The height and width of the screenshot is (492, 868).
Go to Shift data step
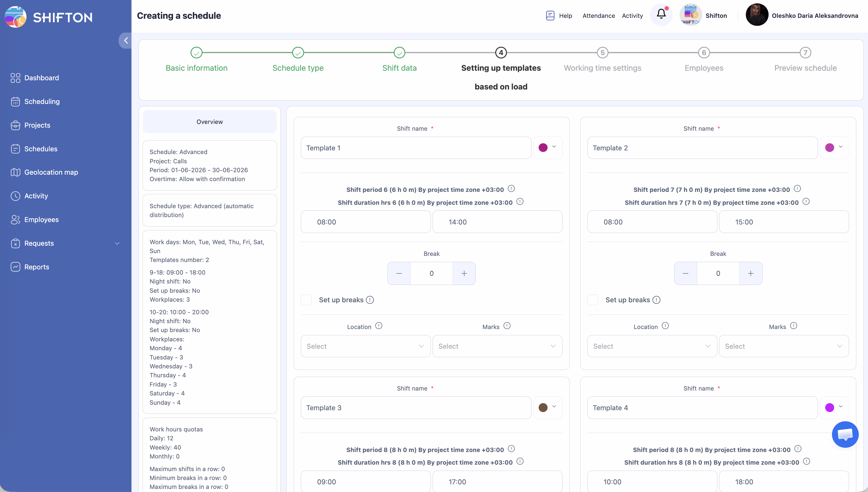tap(399, 53)
